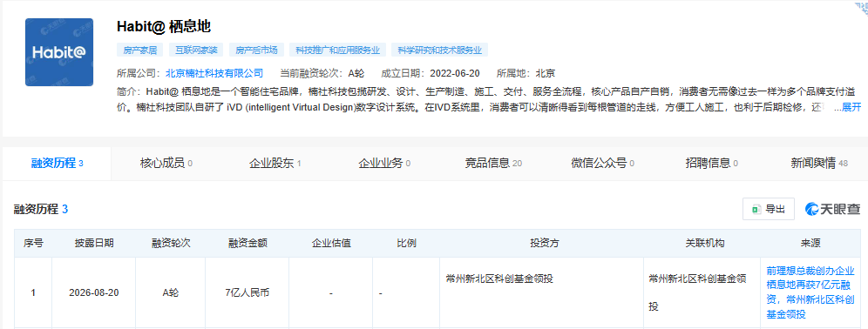Switch to the 融资历程 tab
This screenshot has width=868, height=329.
pyautogui.click(x=57, y=163)
